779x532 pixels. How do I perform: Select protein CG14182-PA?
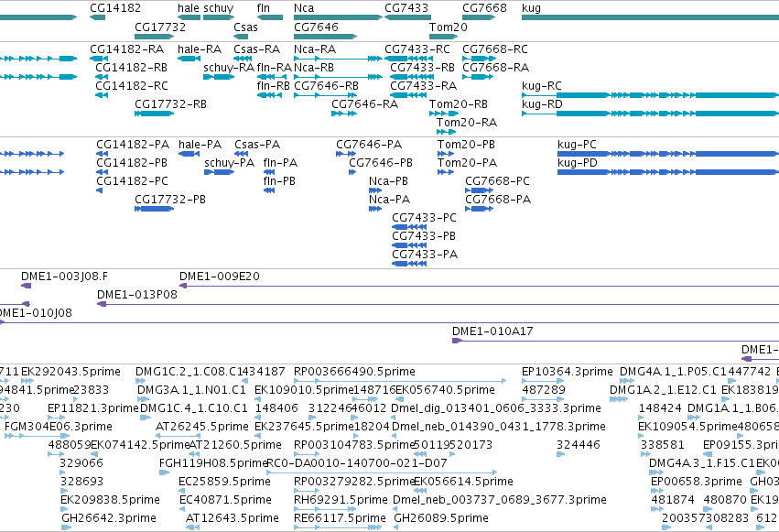coord(133,145)
